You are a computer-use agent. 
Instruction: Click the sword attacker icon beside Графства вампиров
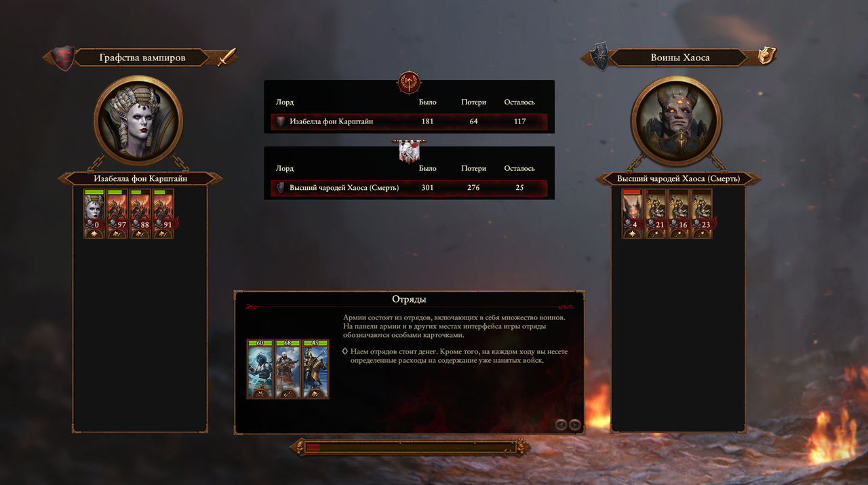tap(226, 57)
